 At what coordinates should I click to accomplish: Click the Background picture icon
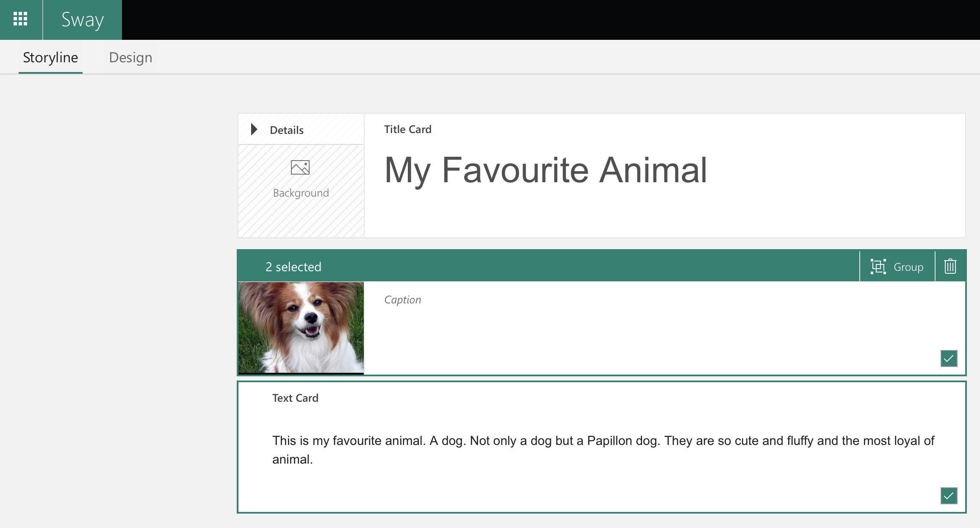tap(300, 167)
